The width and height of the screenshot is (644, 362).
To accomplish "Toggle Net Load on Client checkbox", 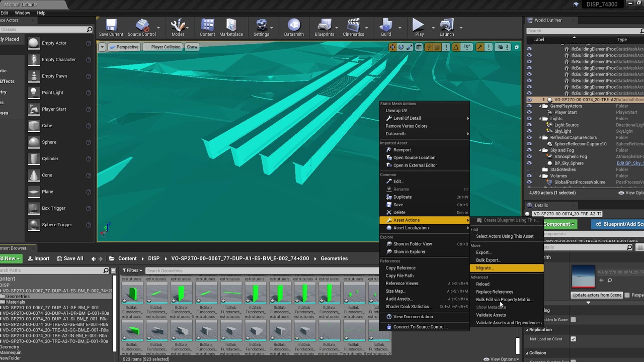I will pyautogui.click(x=573, y=339).
